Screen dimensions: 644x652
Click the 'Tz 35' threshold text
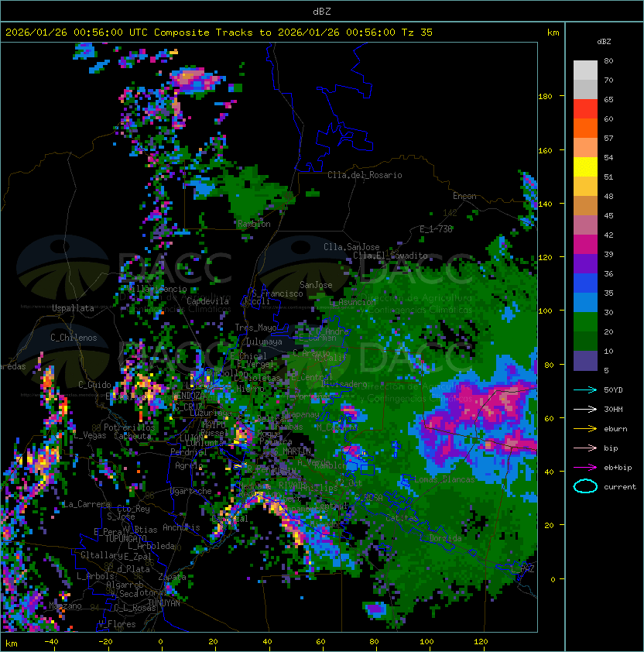[x=417, y=33]
